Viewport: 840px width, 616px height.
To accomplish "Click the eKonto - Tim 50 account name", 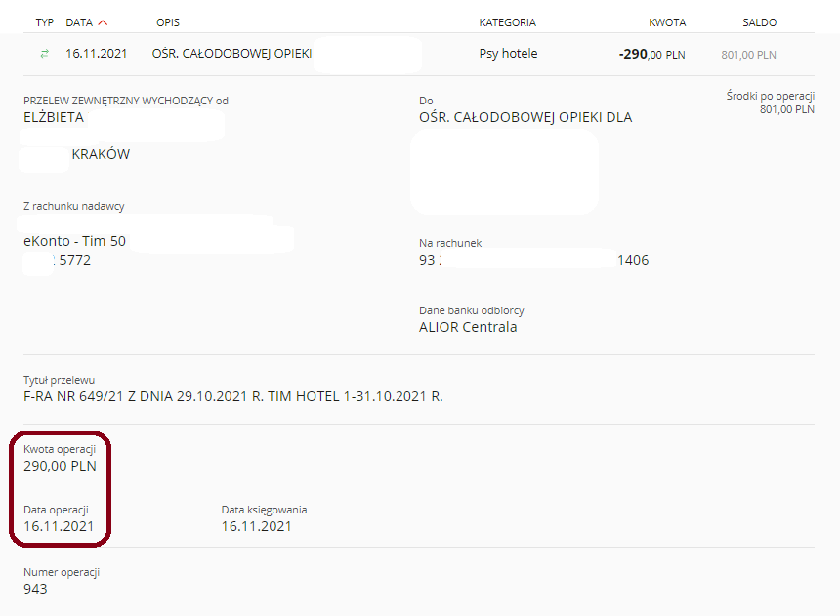I will coord(74,241).
